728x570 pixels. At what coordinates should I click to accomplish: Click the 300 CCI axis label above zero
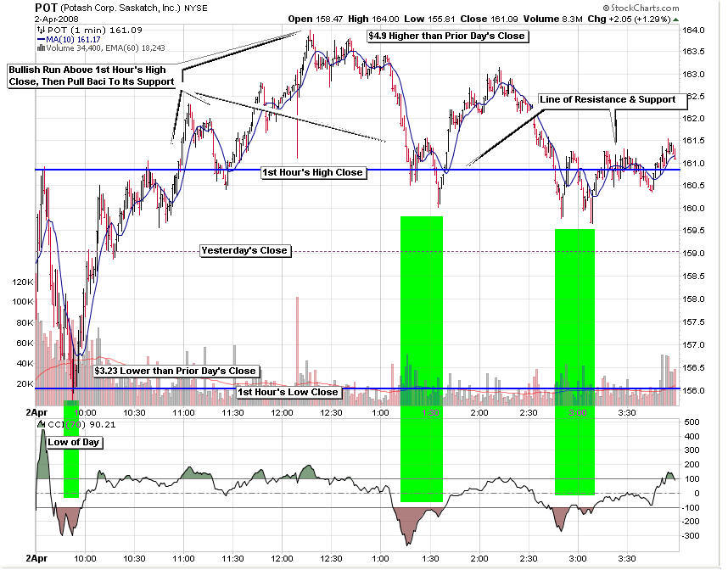(692, 450)
